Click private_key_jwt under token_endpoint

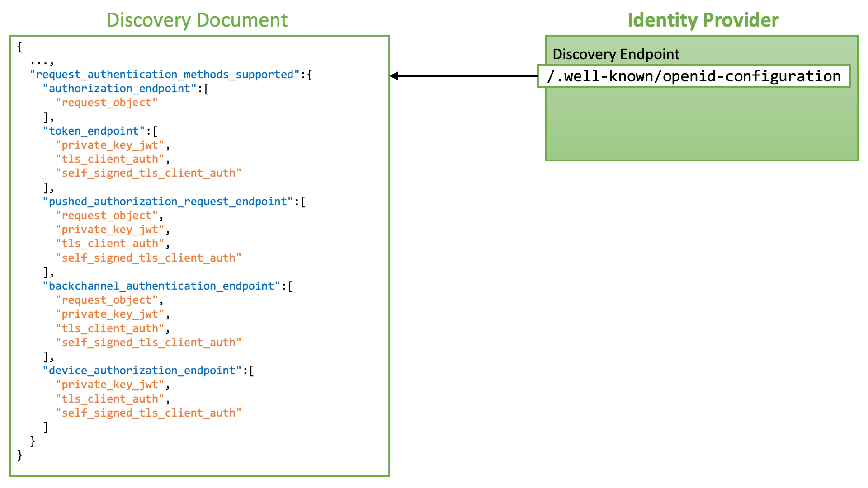coord(109,145)
